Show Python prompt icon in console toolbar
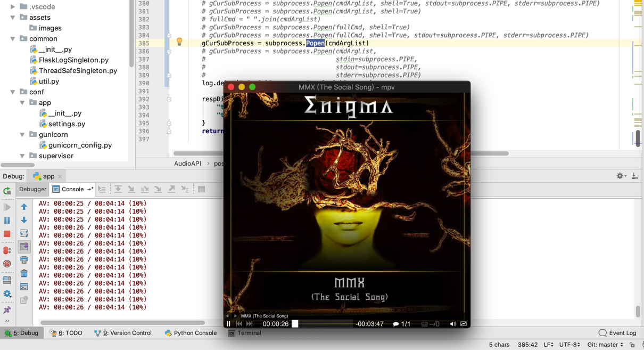644x350 pixels. 24,287
